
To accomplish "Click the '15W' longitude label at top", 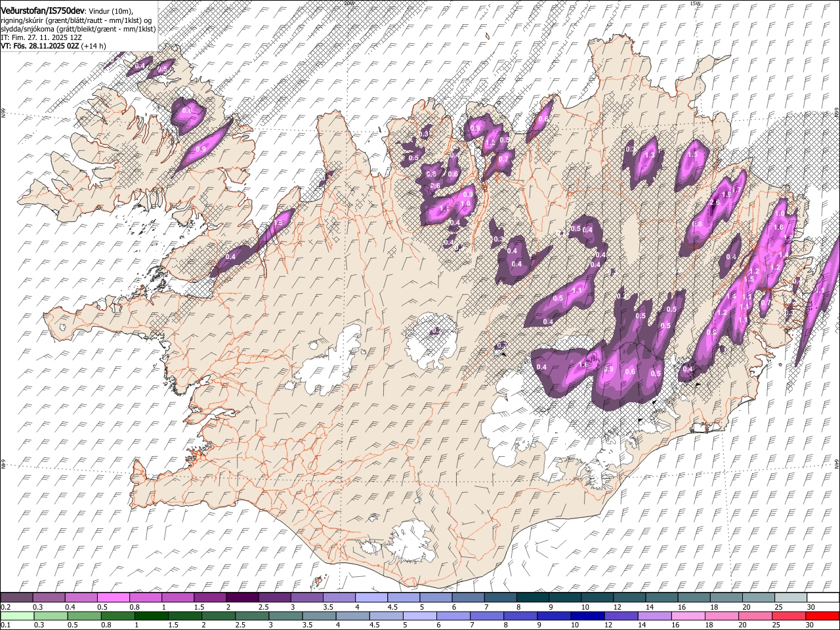I will coord(696,3).
